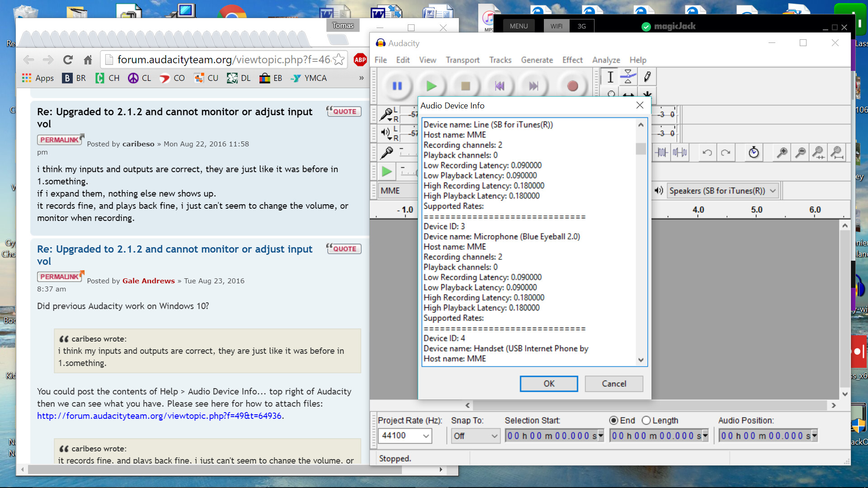Expand the Chrome bookmarks overflow chevron
Viewport: 868px width, 488px height.
pos(361,78)
